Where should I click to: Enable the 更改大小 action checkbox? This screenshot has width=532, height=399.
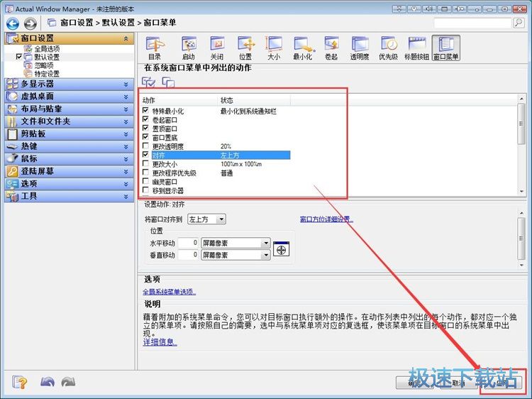click(x=145, y=163)
